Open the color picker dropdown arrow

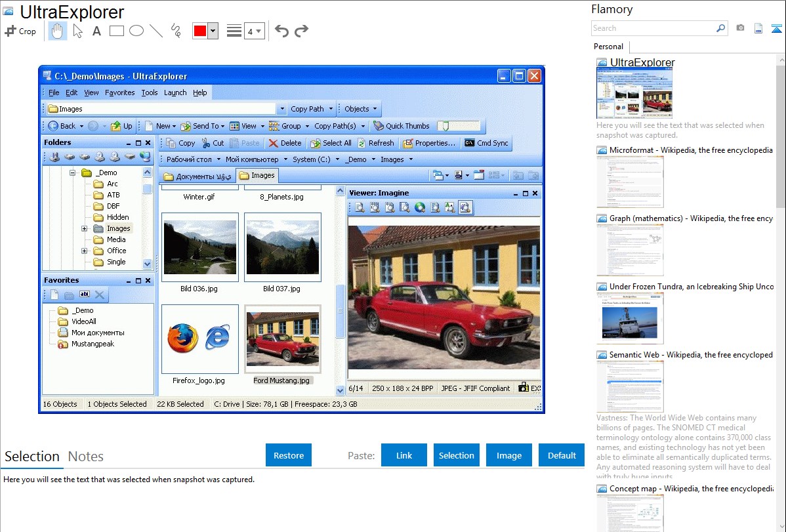pos(213,31)
